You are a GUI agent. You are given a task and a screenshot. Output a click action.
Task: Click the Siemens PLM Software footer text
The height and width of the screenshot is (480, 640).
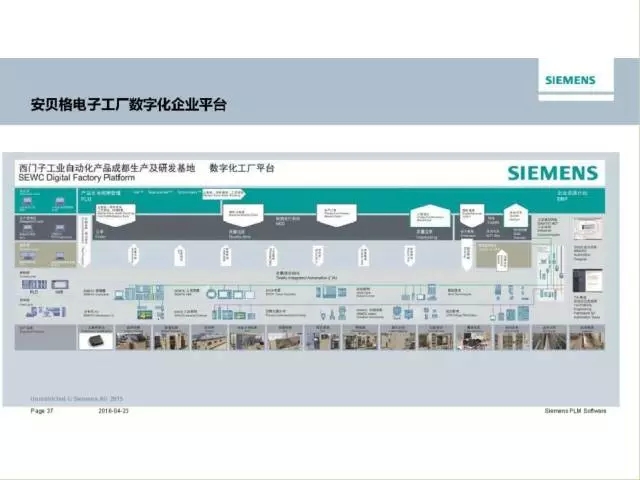coord(575,411)
